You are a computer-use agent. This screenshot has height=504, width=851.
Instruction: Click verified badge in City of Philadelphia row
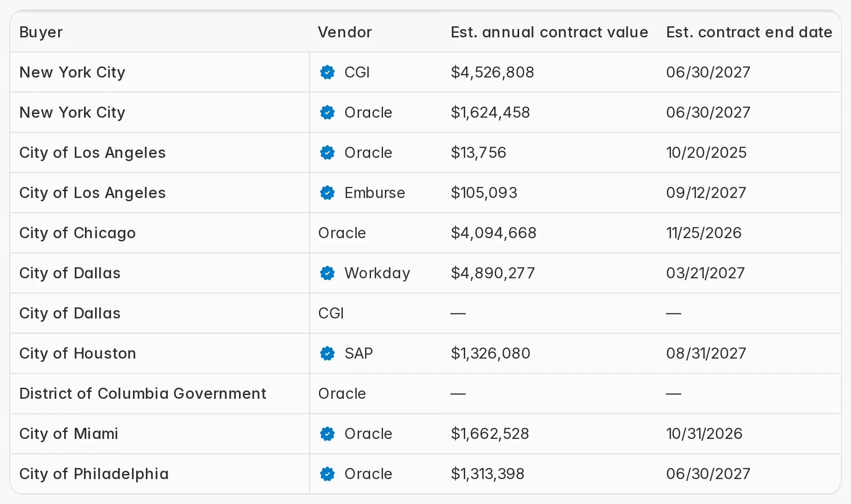(327, 474)
